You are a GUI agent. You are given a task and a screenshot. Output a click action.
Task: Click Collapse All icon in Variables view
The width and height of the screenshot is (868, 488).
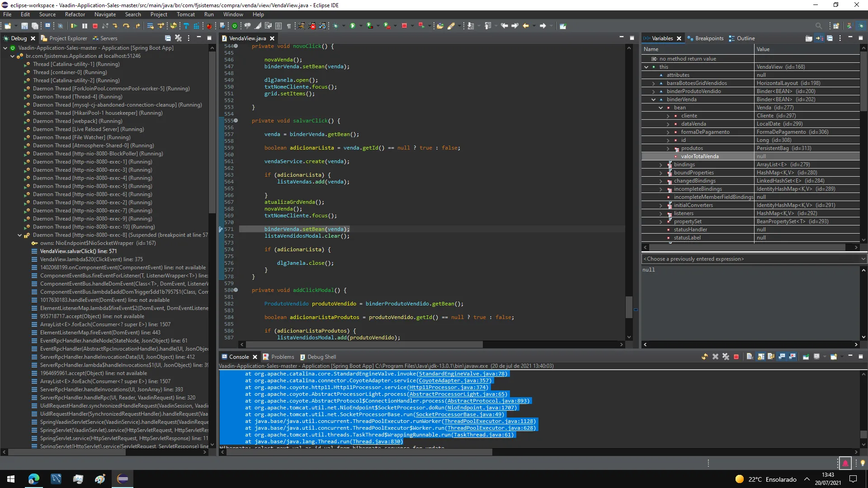point(830,38)
